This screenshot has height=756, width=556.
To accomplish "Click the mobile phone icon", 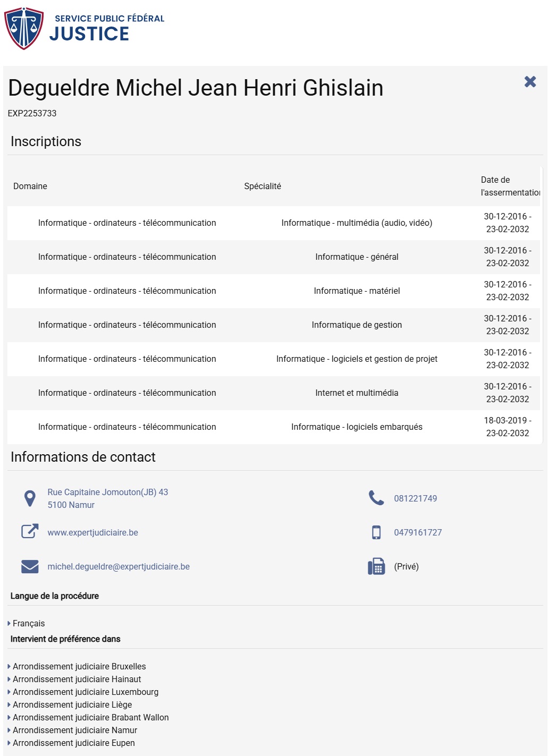I will point(376,532).
